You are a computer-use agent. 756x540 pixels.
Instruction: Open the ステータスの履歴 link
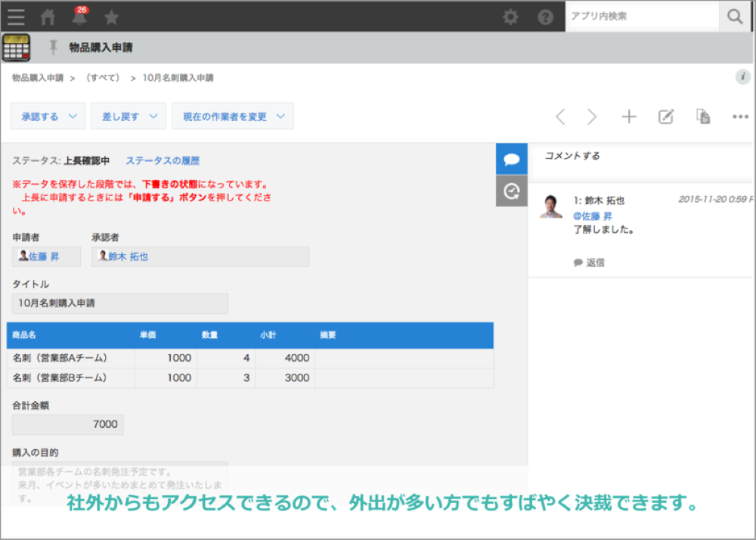[163, 161]
